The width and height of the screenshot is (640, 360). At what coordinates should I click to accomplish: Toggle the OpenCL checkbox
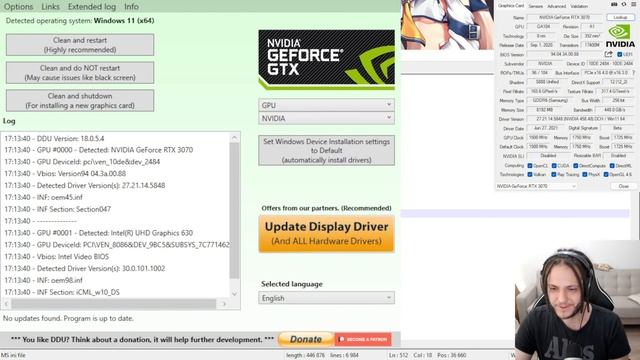pyautogui.click(x=530, y=166)
